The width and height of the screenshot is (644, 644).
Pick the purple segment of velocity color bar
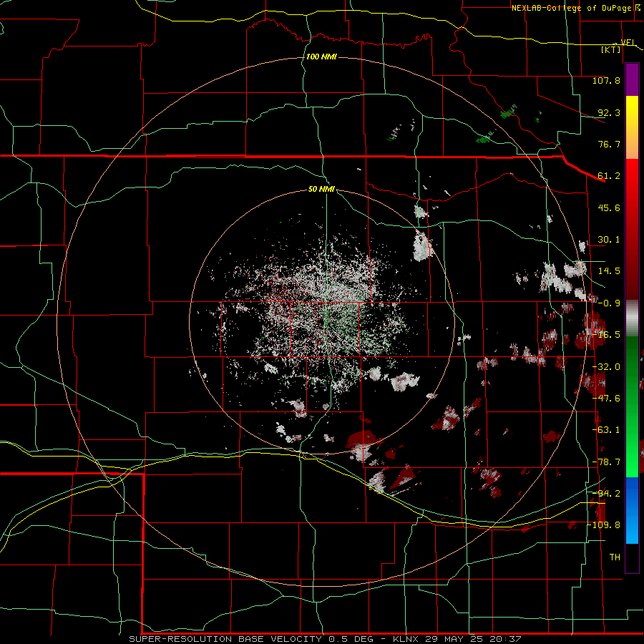pyautogui.click(x=632, y=79)
